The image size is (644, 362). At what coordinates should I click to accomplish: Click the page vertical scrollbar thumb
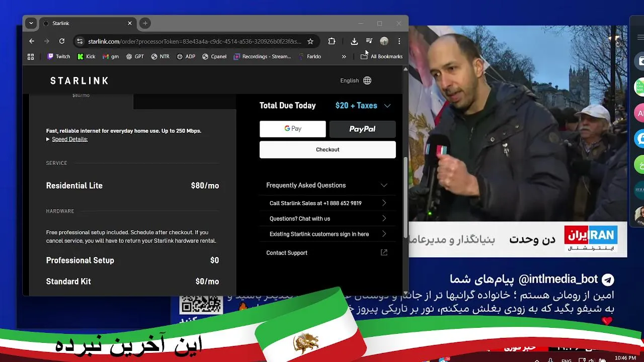pos(406,197)
